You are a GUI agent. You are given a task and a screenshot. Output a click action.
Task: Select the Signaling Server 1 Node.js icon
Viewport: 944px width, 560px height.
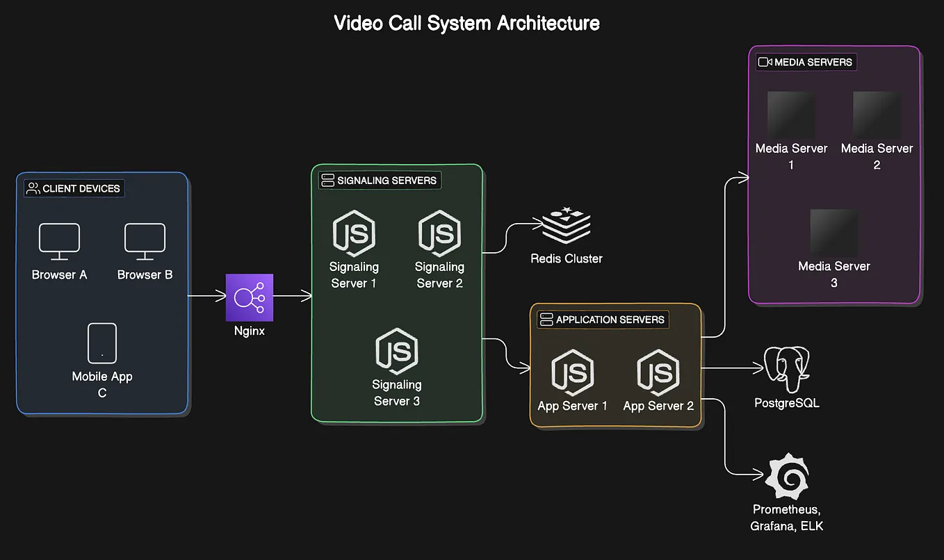(355, 233)
